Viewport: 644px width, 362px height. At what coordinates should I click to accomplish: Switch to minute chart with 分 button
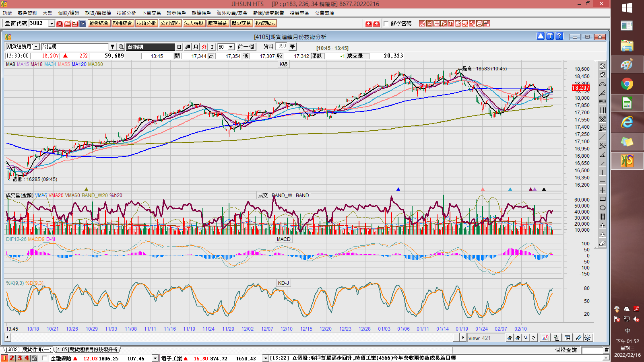click(x=204, y=47)
